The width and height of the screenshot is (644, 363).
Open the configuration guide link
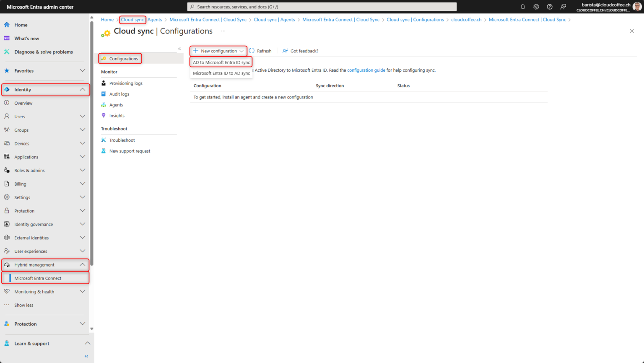pos(366,70)
